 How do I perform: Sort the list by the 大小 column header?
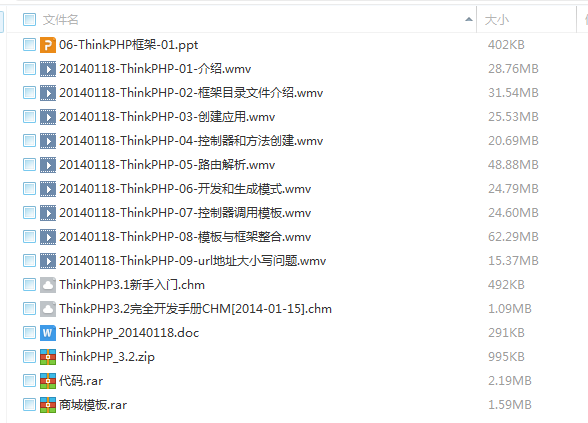pos(496,20)
